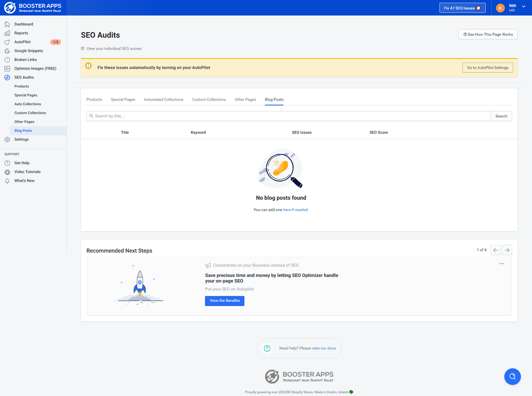Viewport: 532px width, 396px height.
Task: Open Products in the sidebar submenu
Action: point(22,86)
